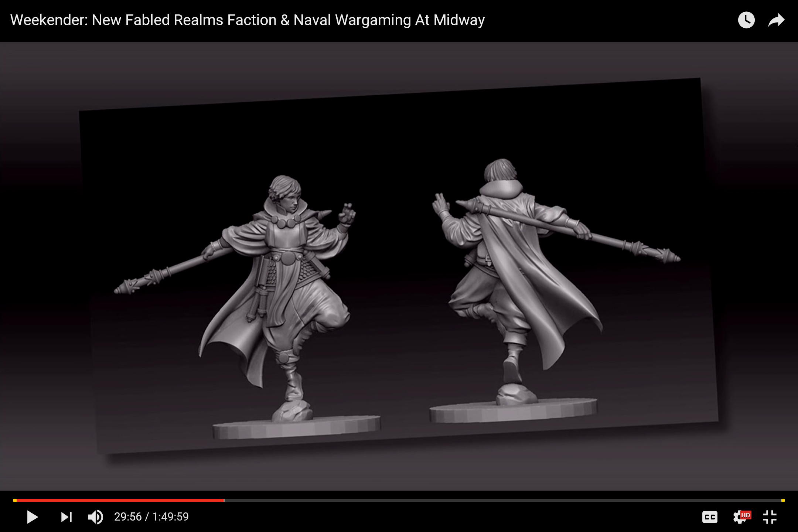Play the paused video
This screenshot has width=798, height=532.
[33, 517]
